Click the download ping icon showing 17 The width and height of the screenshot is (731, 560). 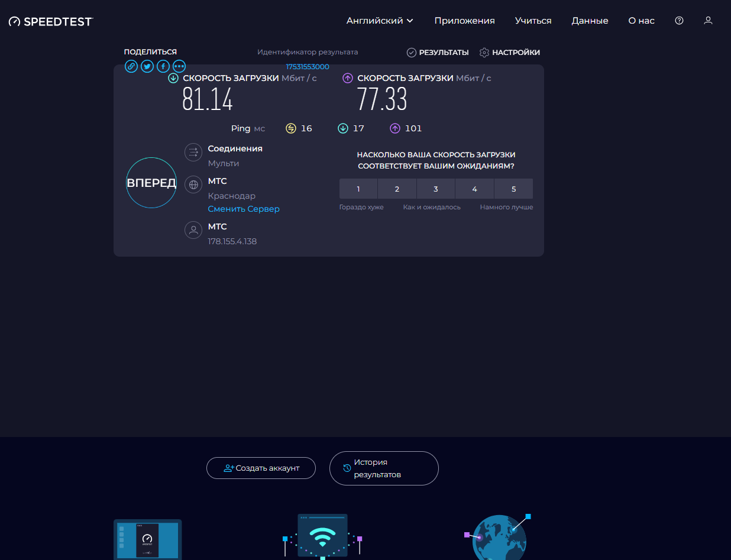click(x=343, y=128)
